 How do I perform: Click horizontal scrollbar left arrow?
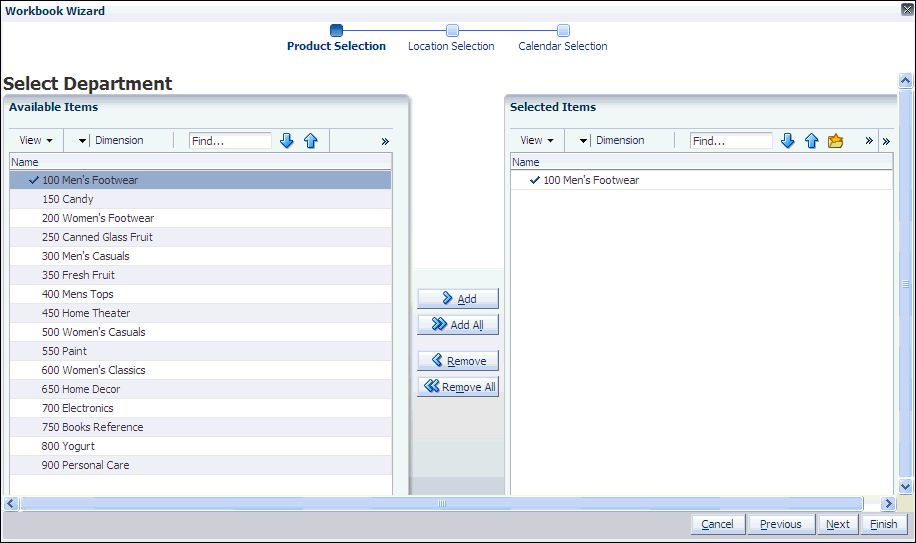(x=11, y=503)
